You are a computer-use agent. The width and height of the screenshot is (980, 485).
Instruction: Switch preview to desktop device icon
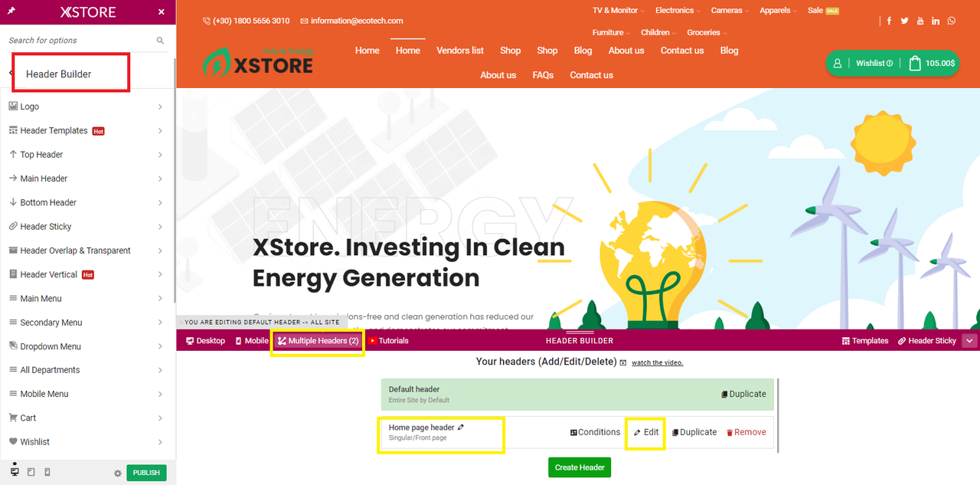[x=15, y=471]
